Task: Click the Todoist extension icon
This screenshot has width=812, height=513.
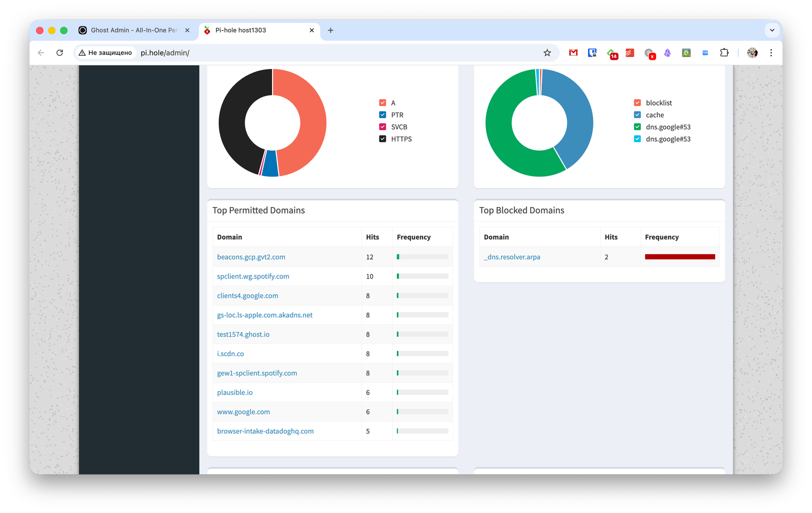Action: 630,53
